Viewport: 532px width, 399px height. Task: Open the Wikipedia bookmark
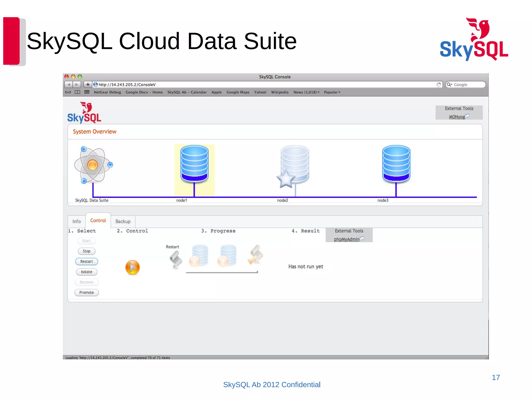(x=280, y=92)
